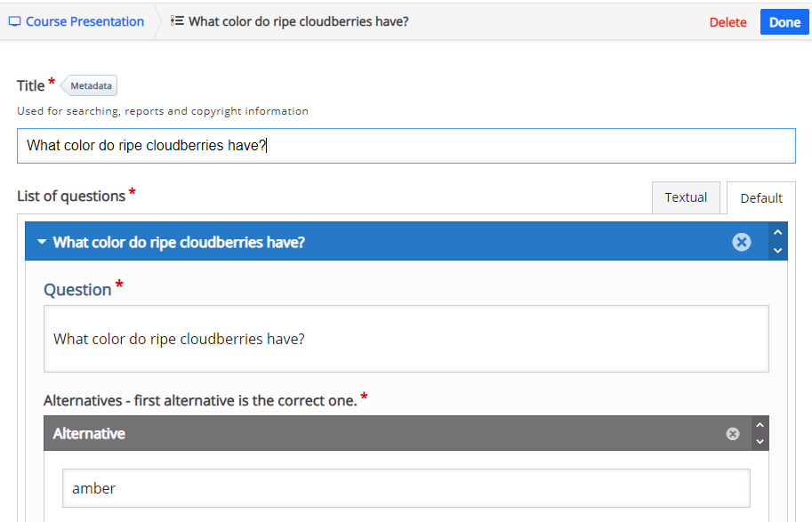
Task: Open the Metadata tag button
Action: tap(89, 85)
